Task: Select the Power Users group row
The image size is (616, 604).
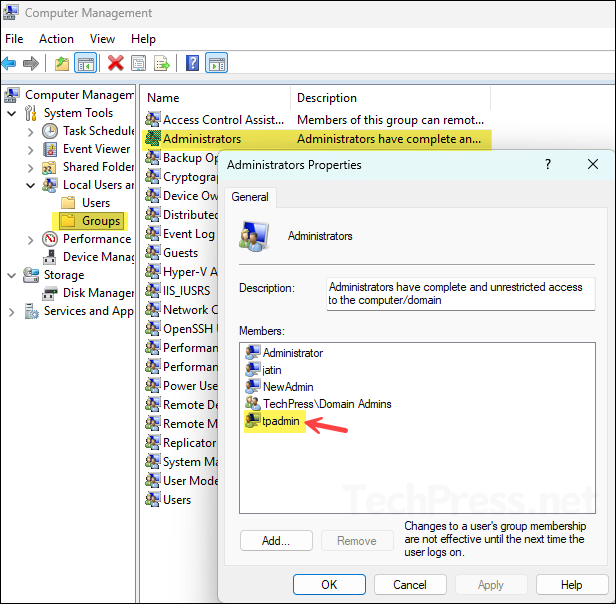Action: [x=181, y=386]
